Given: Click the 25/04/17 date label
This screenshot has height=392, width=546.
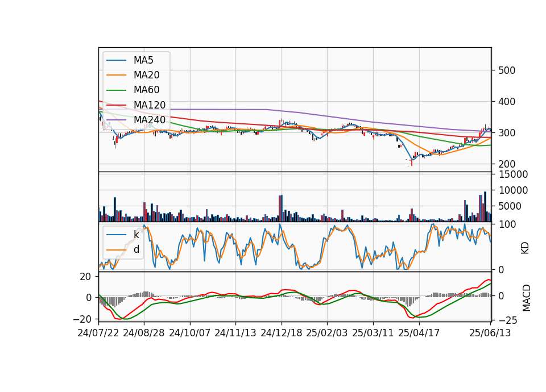Looking at the screenshot, I should [x=419, y=333].
